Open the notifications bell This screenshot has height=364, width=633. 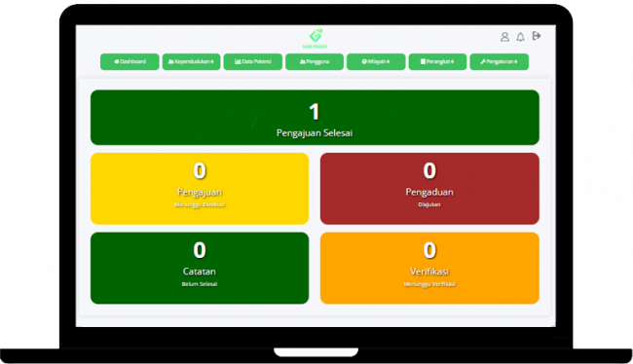(520, 37)
